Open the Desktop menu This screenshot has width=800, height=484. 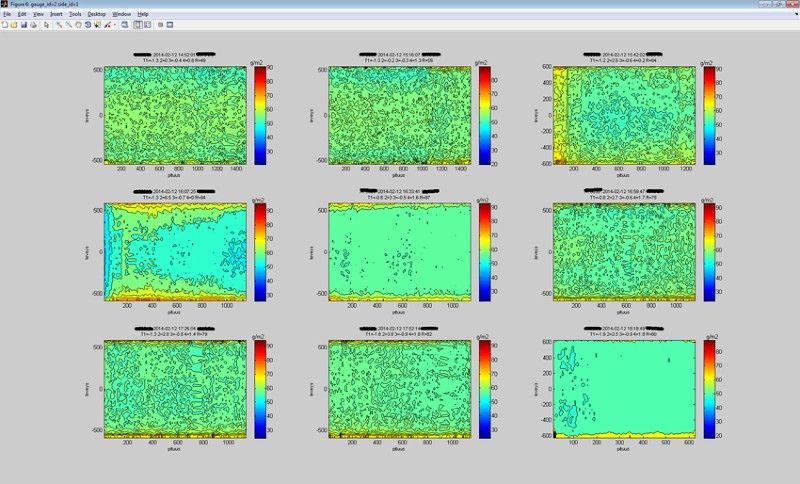[96, 14]
